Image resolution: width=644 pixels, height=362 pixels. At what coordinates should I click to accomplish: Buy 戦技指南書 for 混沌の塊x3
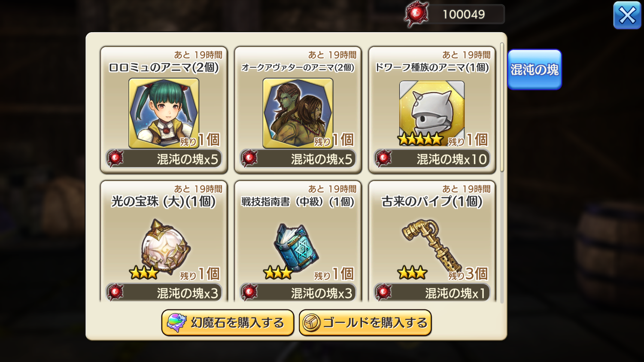(x=298, y=292)
